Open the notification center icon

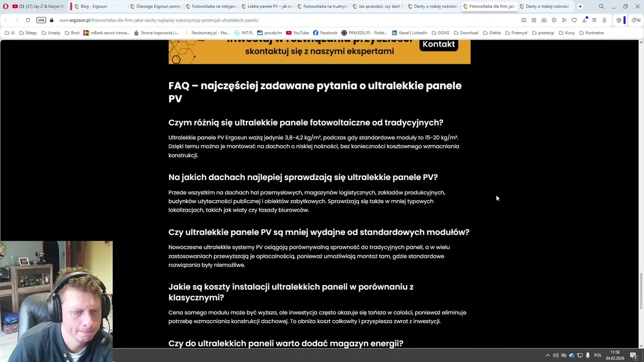click(633, 355)
